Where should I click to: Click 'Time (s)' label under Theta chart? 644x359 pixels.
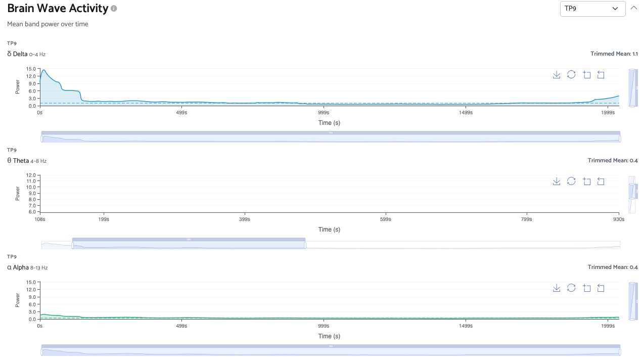click(329, 229)
